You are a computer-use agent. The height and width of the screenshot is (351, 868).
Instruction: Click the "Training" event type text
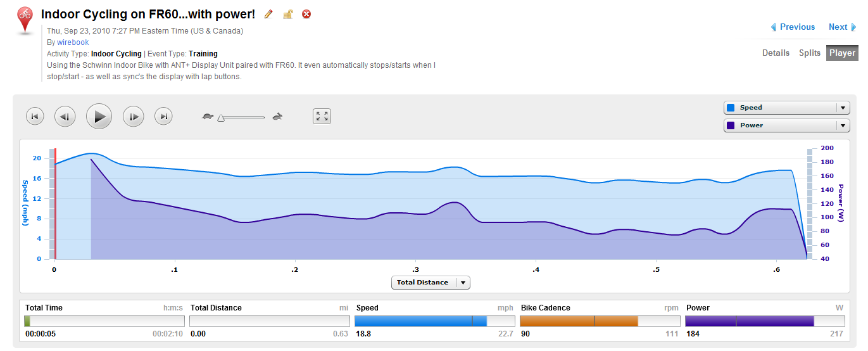[203, 54]
